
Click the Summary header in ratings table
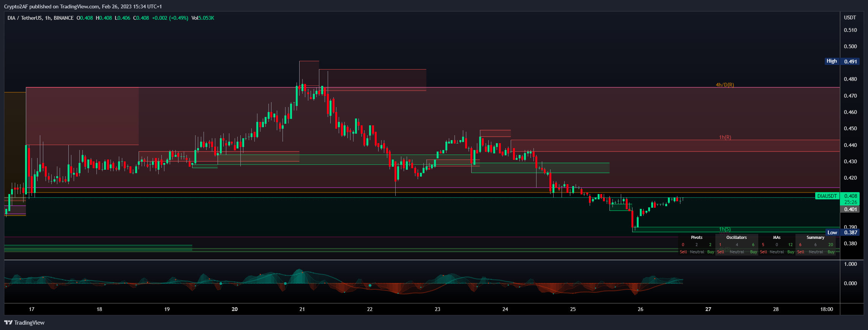816,237
